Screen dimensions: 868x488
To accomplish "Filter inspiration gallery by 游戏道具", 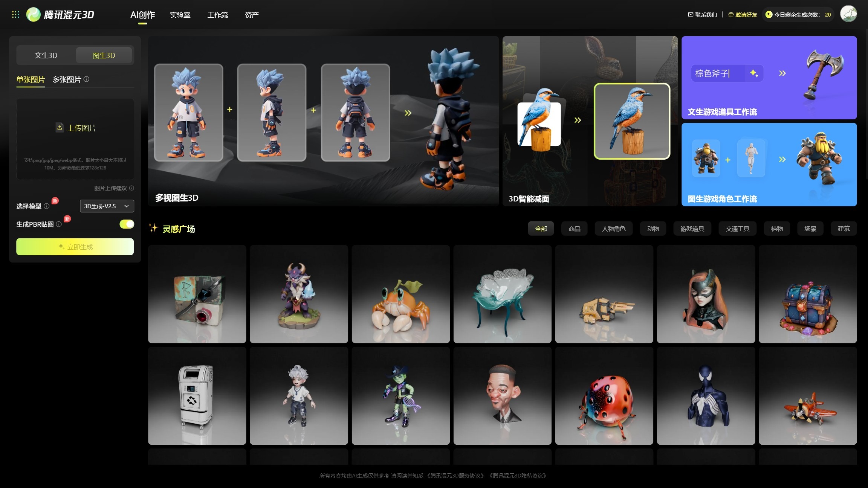I will [x=692, y=229].
